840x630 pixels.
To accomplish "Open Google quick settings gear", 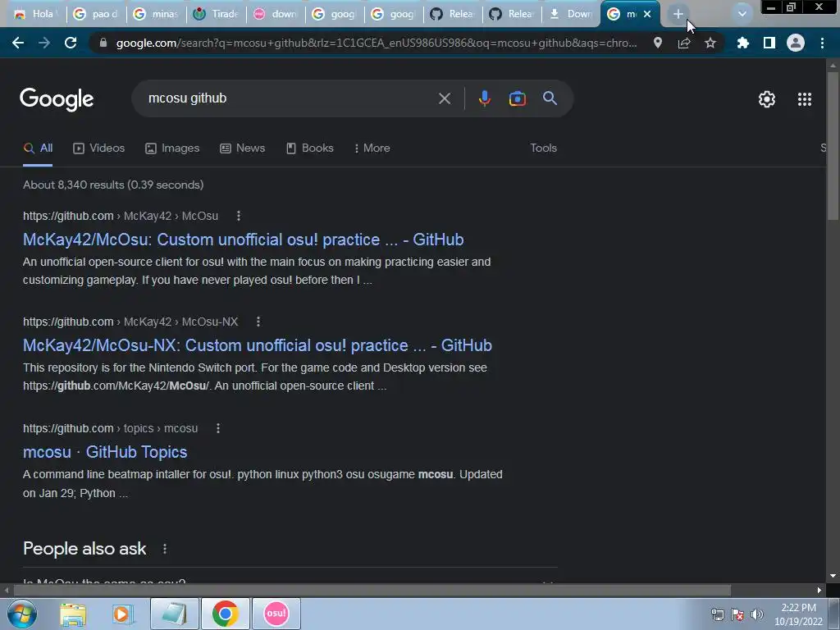I will pos(767,99).
